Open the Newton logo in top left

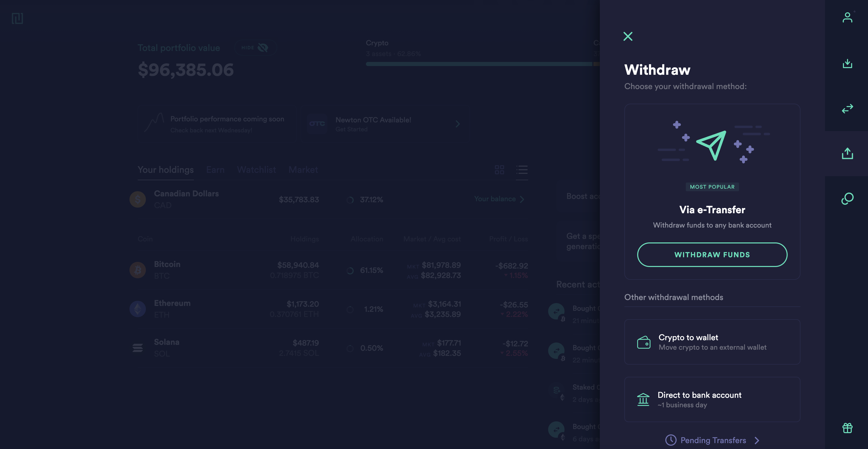[18, 18]
